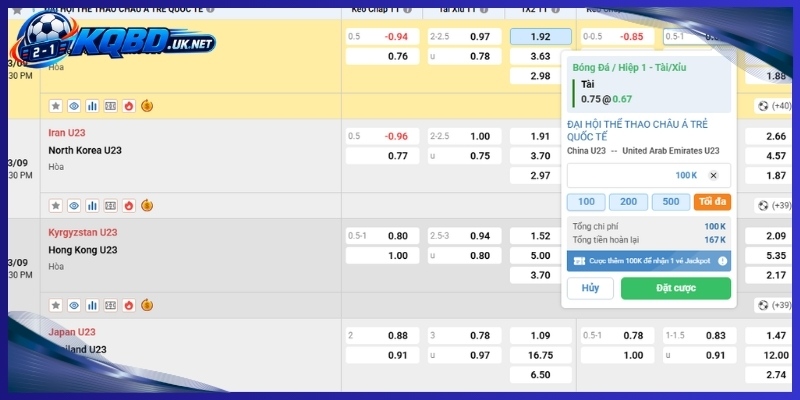Clear the 100K stake with the X icon
800x400 pixels.
713,176
